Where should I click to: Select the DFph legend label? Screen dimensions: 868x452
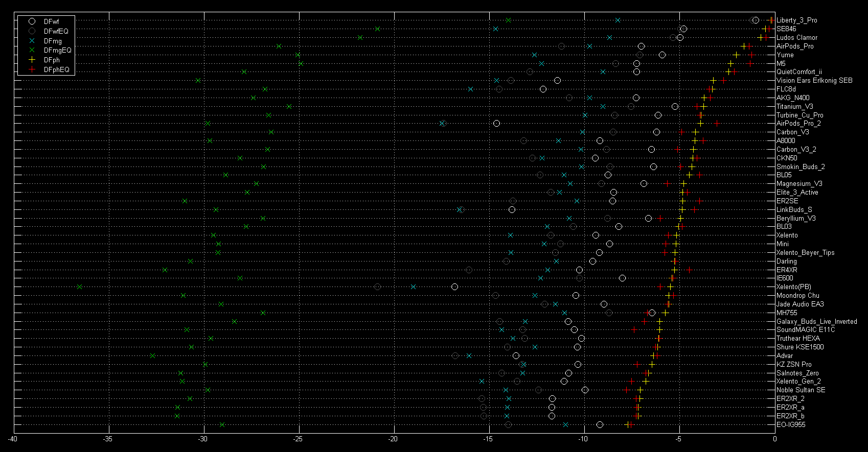(52, 60)
